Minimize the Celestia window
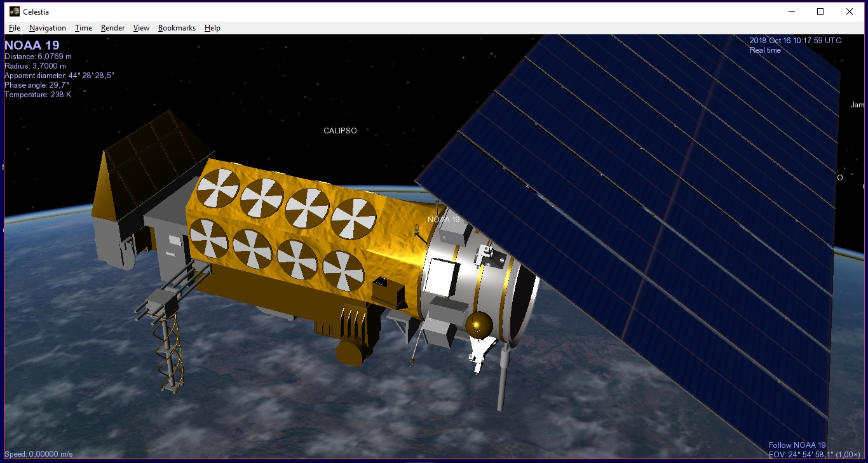The image size is (868, 463). pos(792,11)
